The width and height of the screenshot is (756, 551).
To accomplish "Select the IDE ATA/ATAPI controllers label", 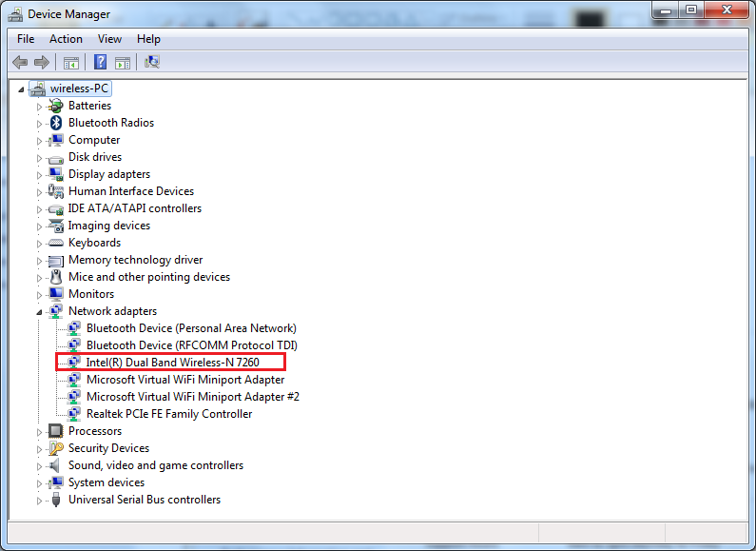I will [134, 208].
